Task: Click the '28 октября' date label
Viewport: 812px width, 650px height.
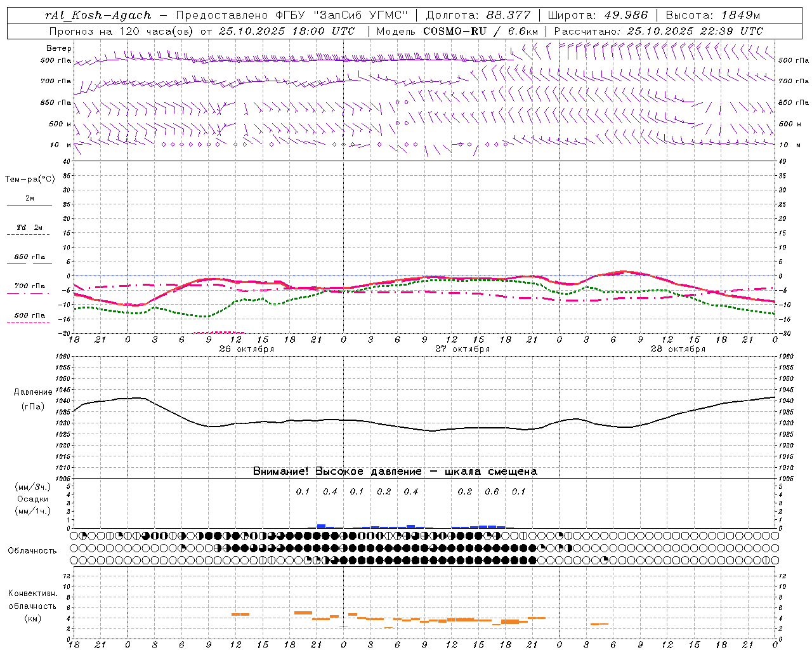Action: point(678,349)
